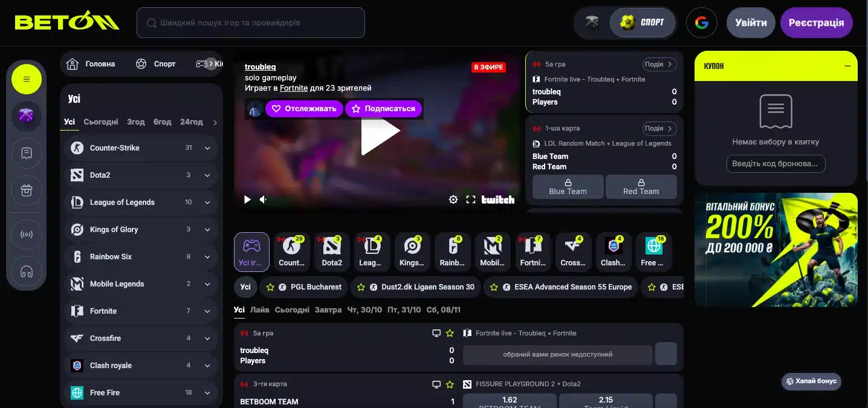Click the Реєстрація button
Screen dimensions: 868x408
pos(816,23)
